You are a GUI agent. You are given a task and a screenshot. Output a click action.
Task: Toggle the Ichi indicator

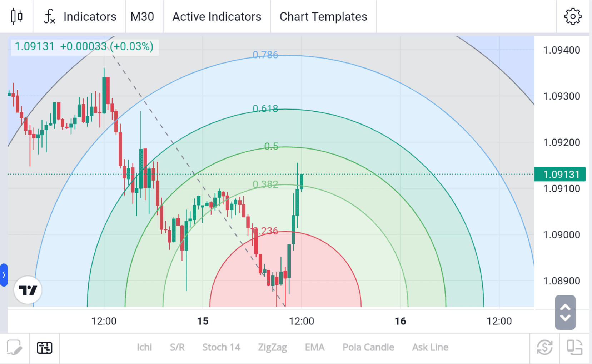click(144, 347)
